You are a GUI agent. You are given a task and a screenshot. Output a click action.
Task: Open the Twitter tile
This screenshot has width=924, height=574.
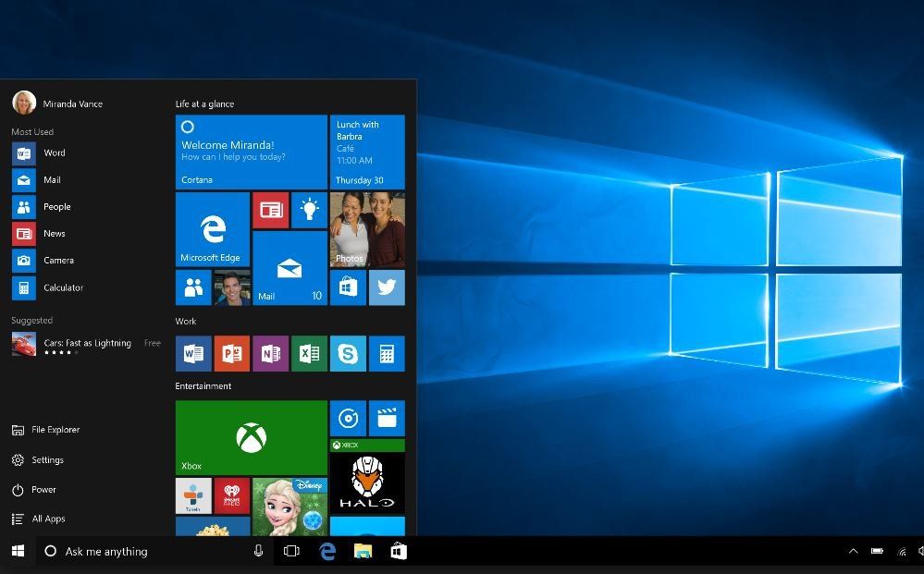(387, 287)
